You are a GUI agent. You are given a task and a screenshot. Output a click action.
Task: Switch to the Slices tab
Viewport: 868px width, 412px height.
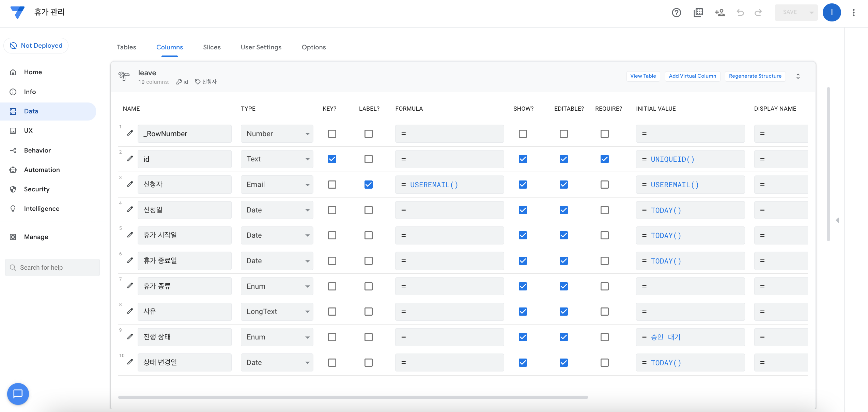click(x=212, y=47)
